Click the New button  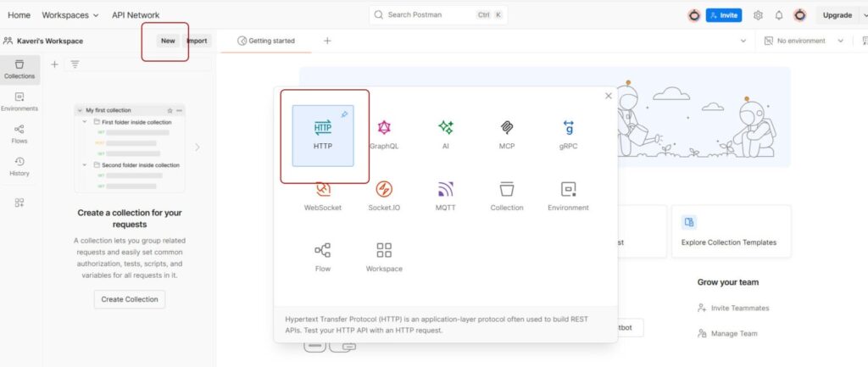point(168,41)
